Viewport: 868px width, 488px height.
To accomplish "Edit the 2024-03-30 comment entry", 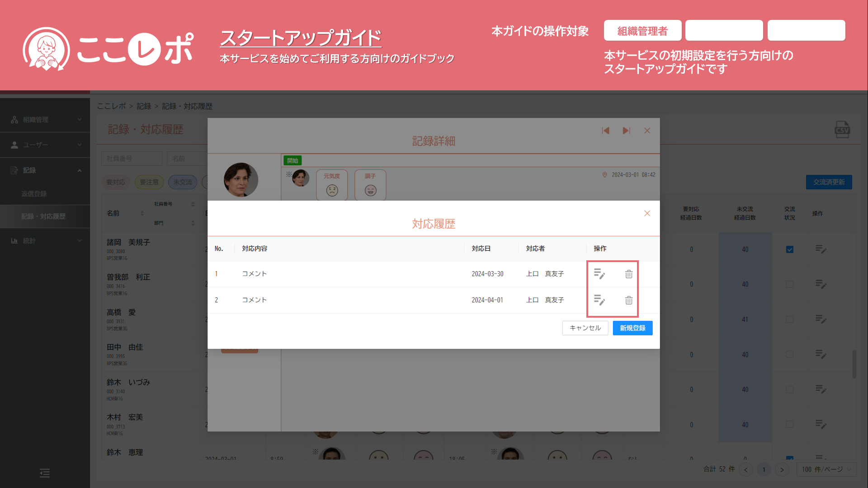I will 599,274.
